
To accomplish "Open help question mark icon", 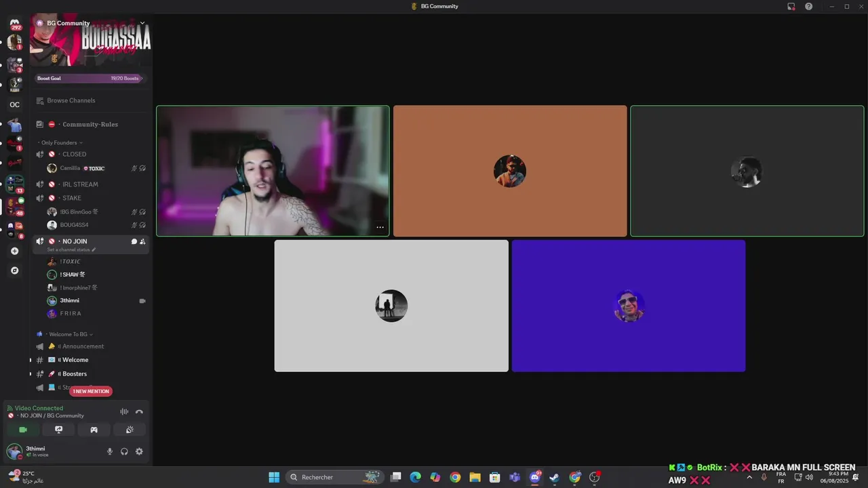I will [x=808, y=6].
